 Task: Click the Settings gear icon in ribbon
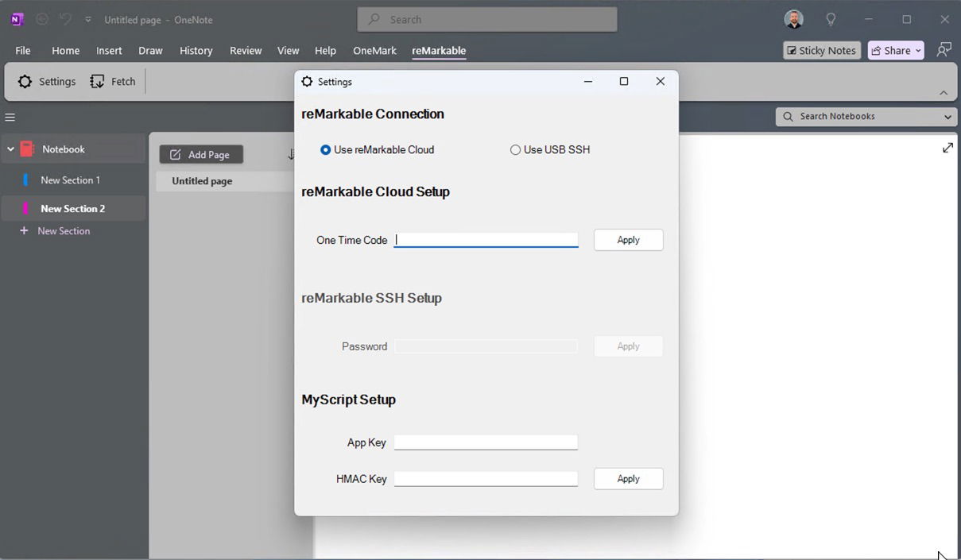pyautogui.click(x=25, y=82)
